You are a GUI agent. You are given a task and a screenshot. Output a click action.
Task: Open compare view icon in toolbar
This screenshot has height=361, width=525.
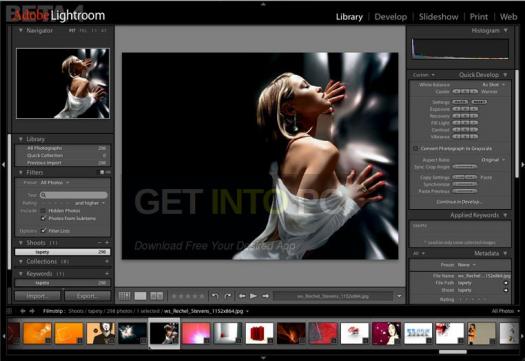click(x=156, y=296)
